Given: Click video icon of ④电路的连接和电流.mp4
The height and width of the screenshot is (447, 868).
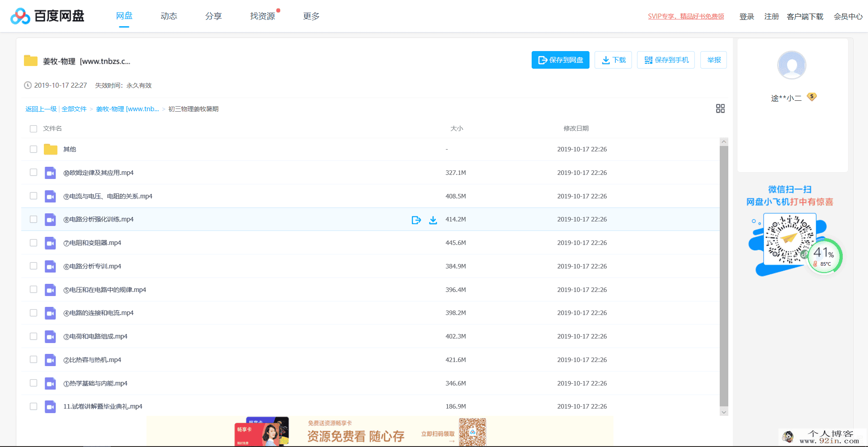Looking at the screenshot, I should (50, 313).
